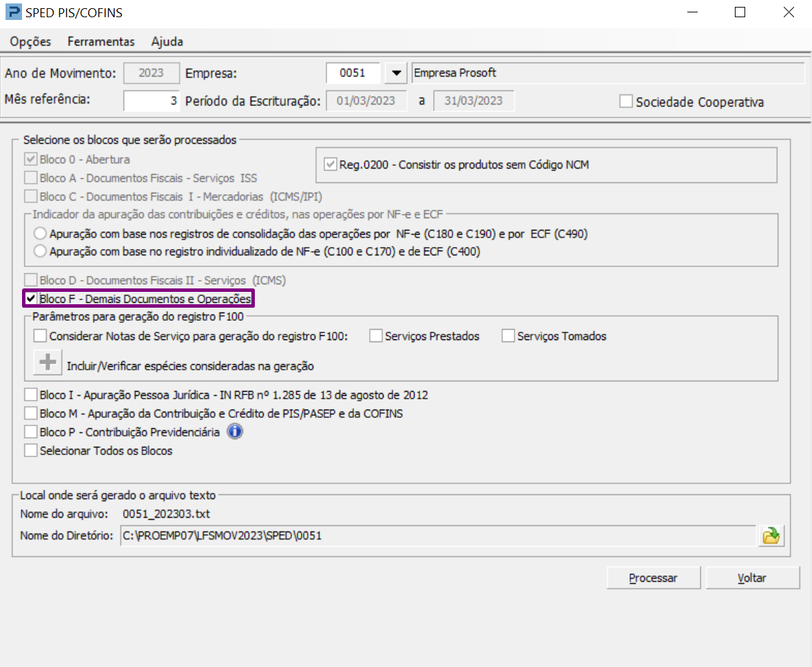Uncheck Bloco F - Demais Documentos e Operações

tap(30, 298)
